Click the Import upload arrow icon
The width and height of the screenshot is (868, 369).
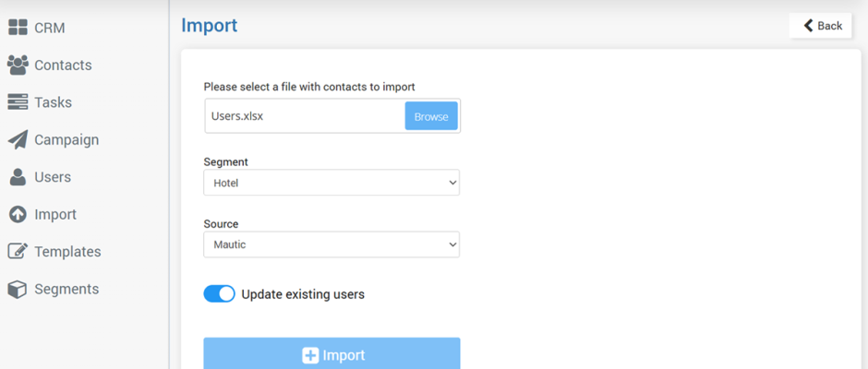coord(18,215)
